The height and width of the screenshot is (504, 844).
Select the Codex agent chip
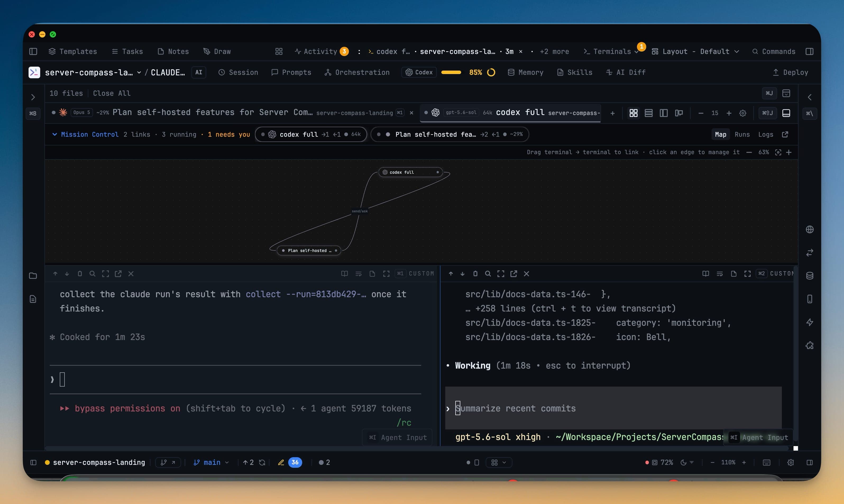[419, 72]
